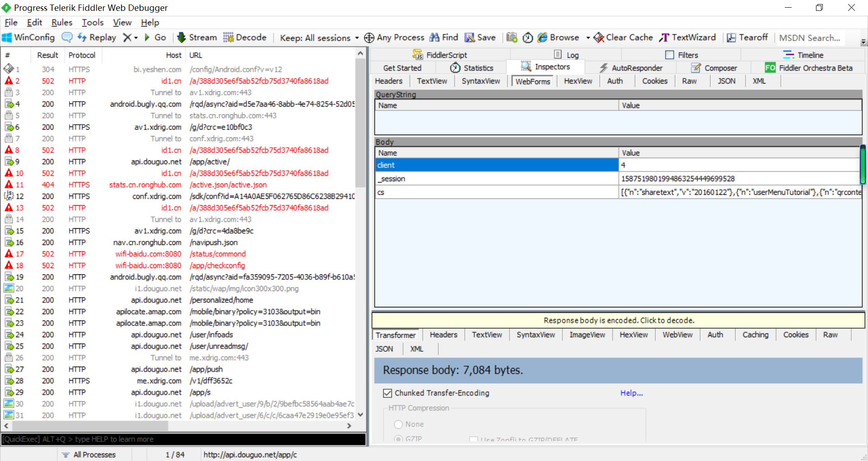This screenshot has width=868, height=461.
Task: Switch to the FiddlerScript tab
Action: pyautogui.click(x=439, y=55)
